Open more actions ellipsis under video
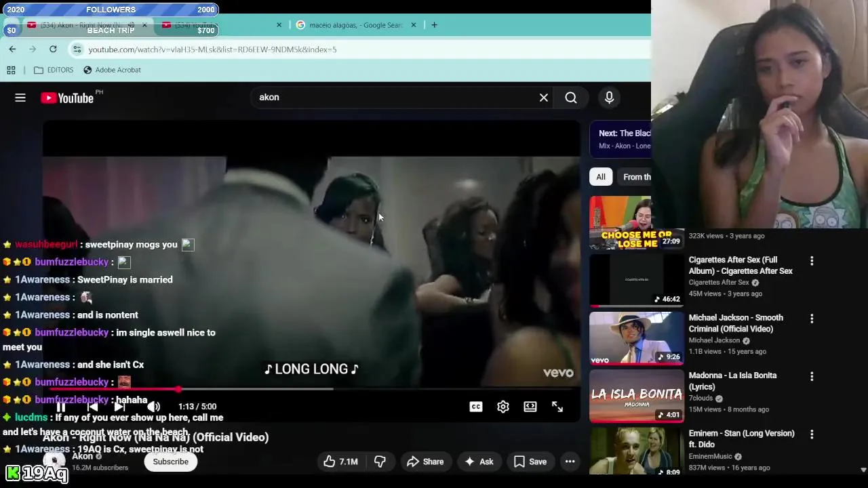Image resolution: width=868 pixels, height=488 pixels. coord(570,462)
